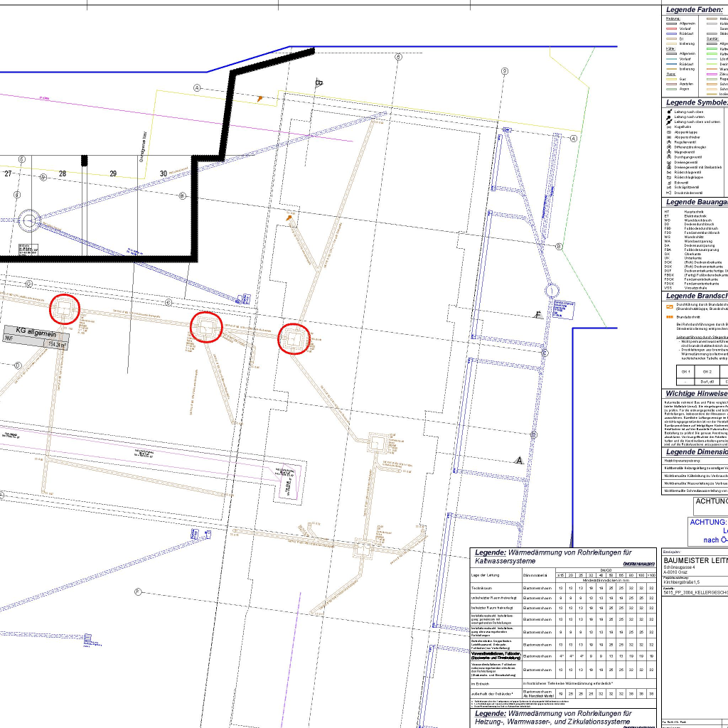
Task: Select the Wichtige Hinweise heading
Action: [695, 392]
